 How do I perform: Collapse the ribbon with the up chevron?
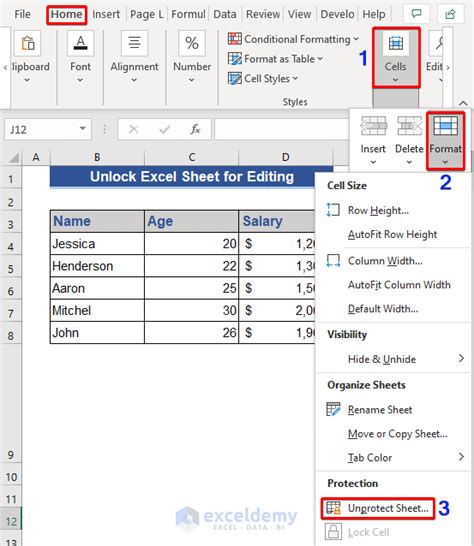[463, 103]
